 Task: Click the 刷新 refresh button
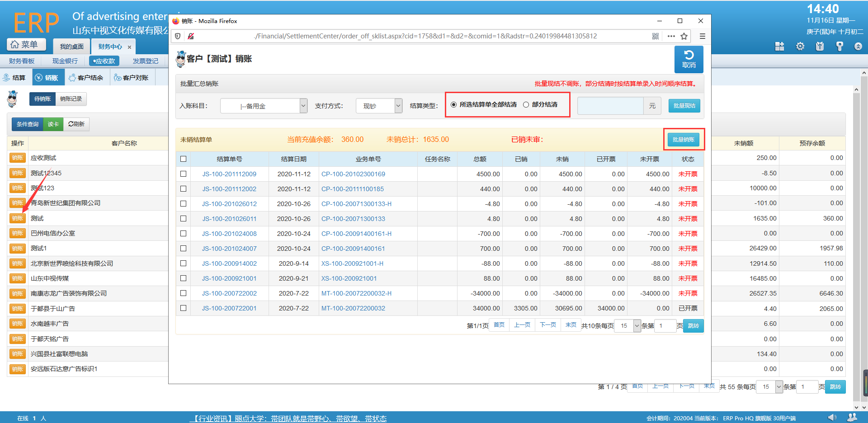(76, 124)
